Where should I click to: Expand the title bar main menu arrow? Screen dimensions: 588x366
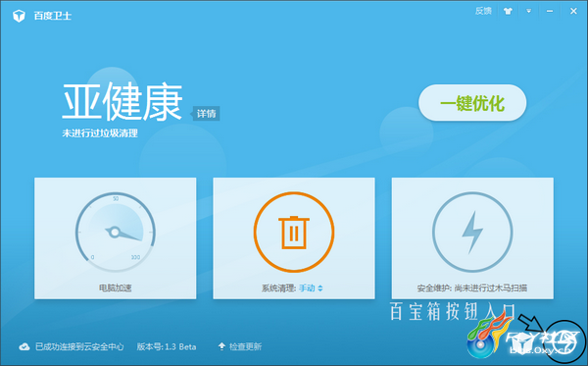[529, 11]
